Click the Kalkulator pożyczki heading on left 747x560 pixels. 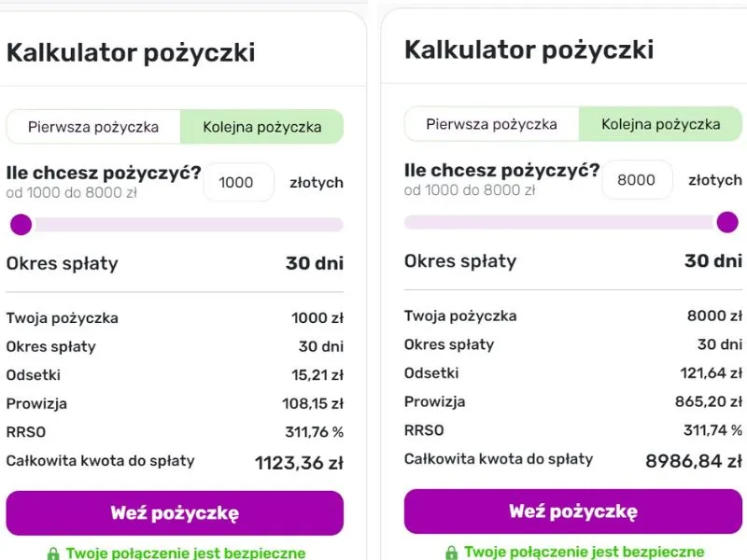click(131, 51)
